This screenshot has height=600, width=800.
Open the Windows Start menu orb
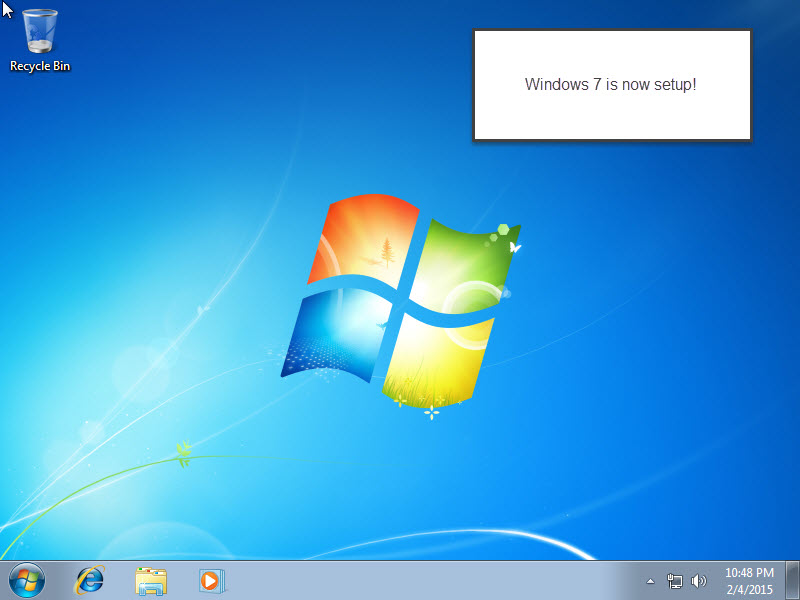[x=27, y=581]
